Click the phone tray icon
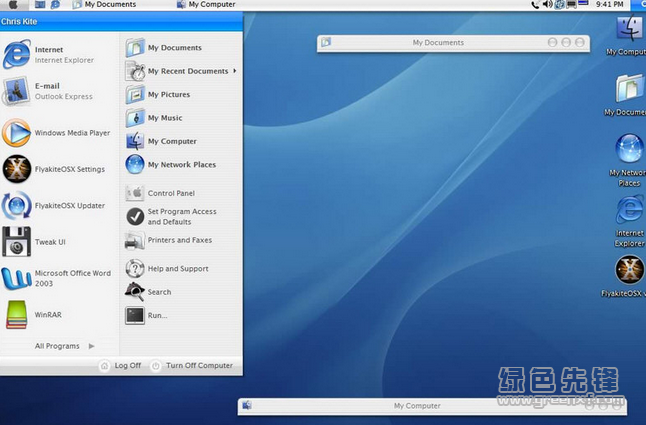The image size is (646, 425). point(536,5)
